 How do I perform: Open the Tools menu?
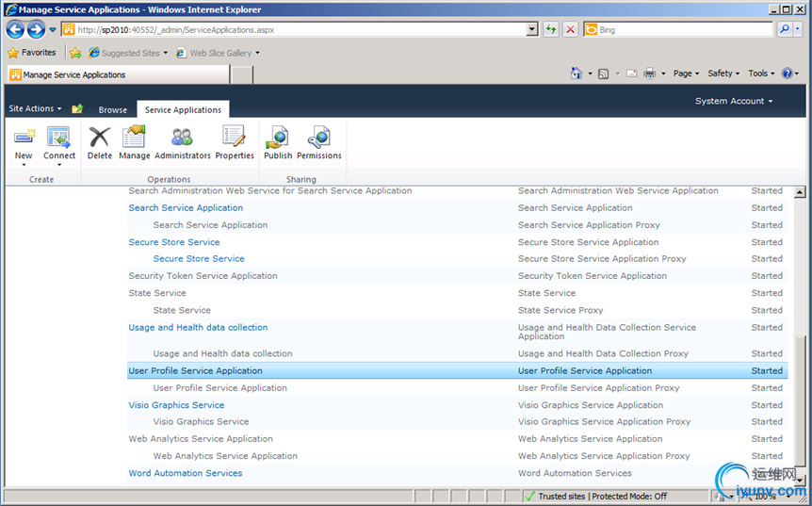pos(761,73)
